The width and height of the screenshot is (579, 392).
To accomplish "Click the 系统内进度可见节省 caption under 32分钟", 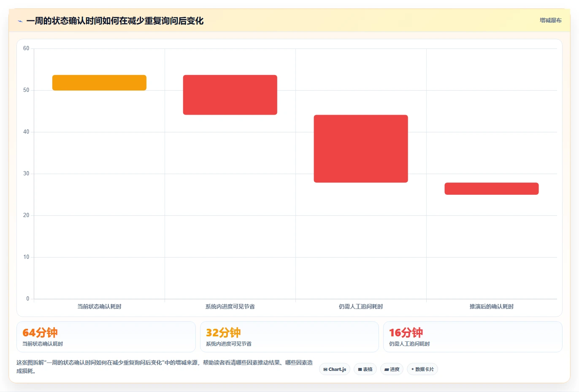I will click(x=229, y=344).
